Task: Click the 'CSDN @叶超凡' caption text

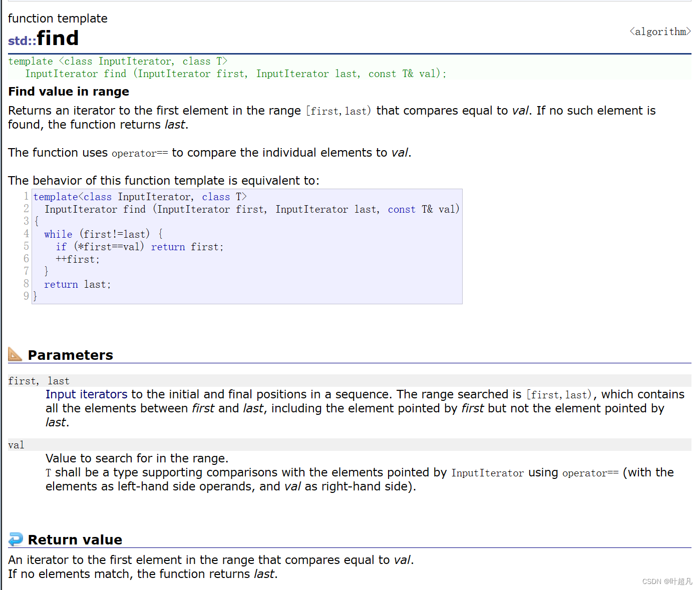Action: coord(666,581)
